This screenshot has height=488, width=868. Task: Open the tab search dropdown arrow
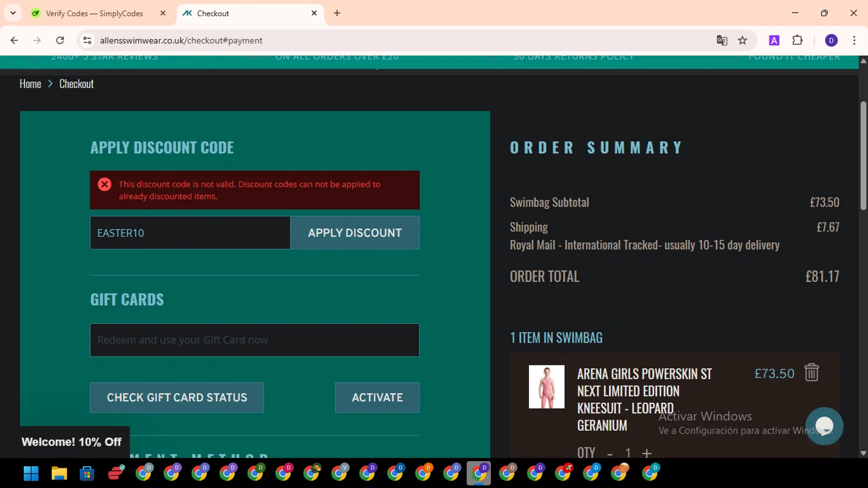tap(13, 13)
